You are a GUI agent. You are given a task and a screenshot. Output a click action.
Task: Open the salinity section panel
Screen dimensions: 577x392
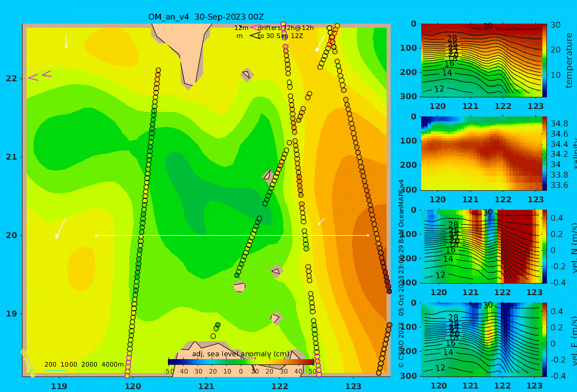481,153
